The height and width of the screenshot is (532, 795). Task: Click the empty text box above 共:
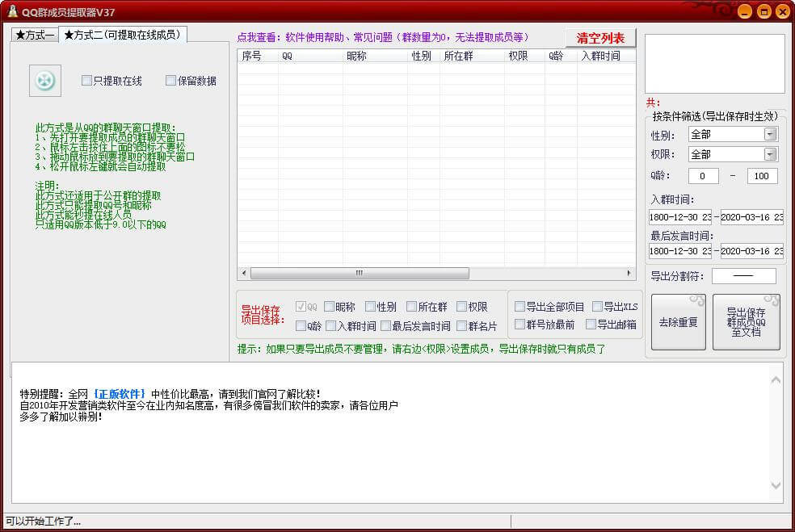click(715, 64)
